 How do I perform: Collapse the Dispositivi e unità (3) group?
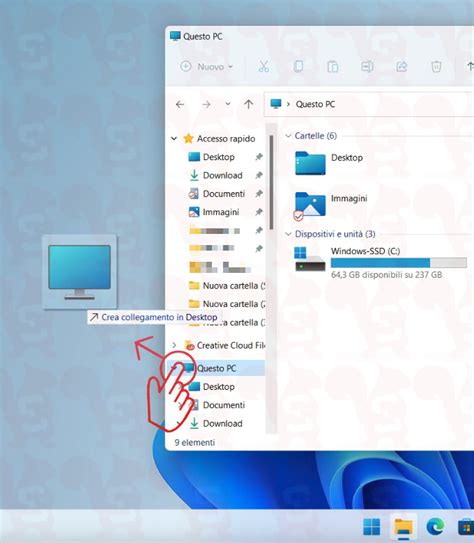click(288, 234)
